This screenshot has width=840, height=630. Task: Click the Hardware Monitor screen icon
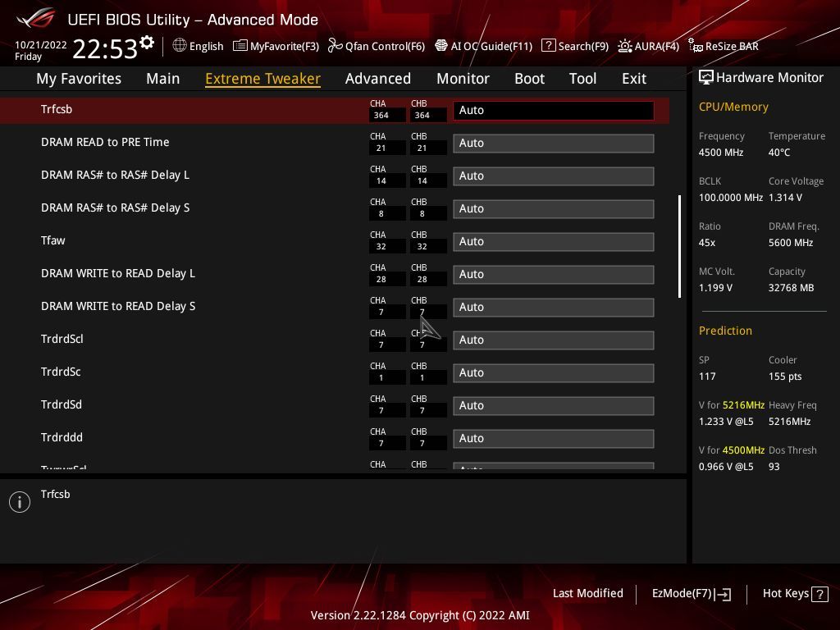click(706, 78)
